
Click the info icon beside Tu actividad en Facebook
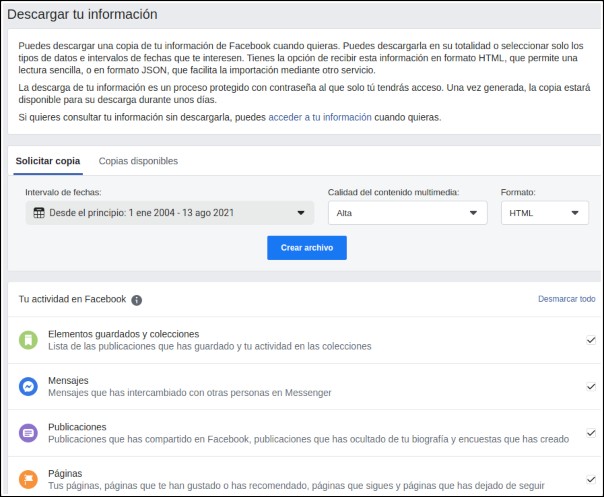coord(136,300)
